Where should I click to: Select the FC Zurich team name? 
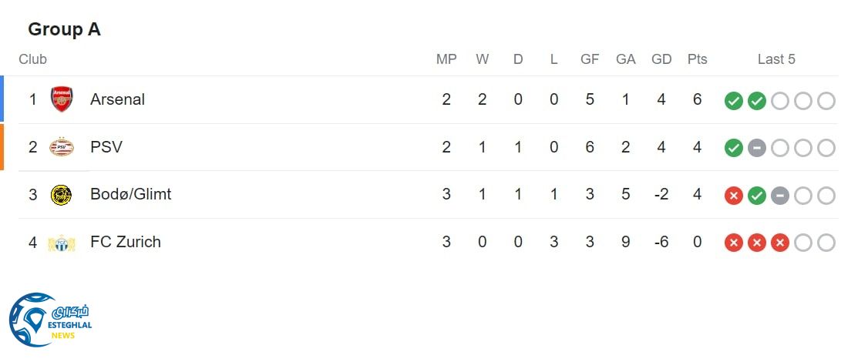click(126, 242)
